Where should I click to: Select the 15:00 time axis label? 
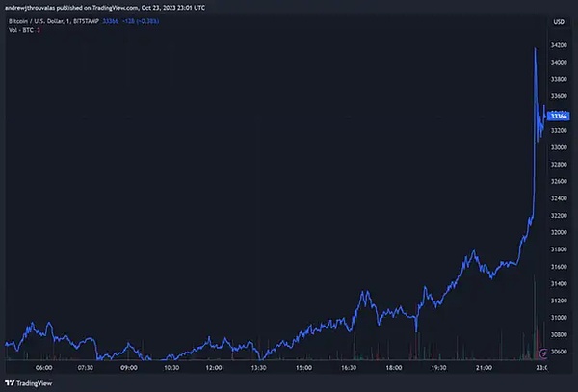[303, 367]
